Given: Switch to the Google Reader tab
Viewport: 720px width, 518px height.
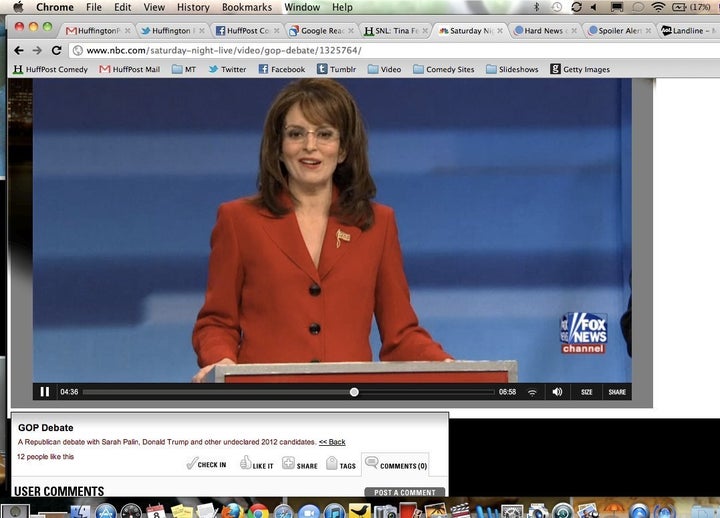Looking at the screenshot, I should (x=321, y=31).
